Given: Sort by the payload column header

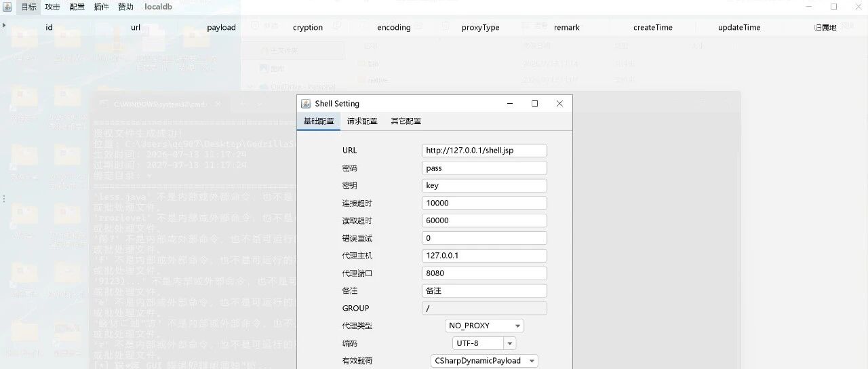Looking at the screenshot, I should click(222, 28).
